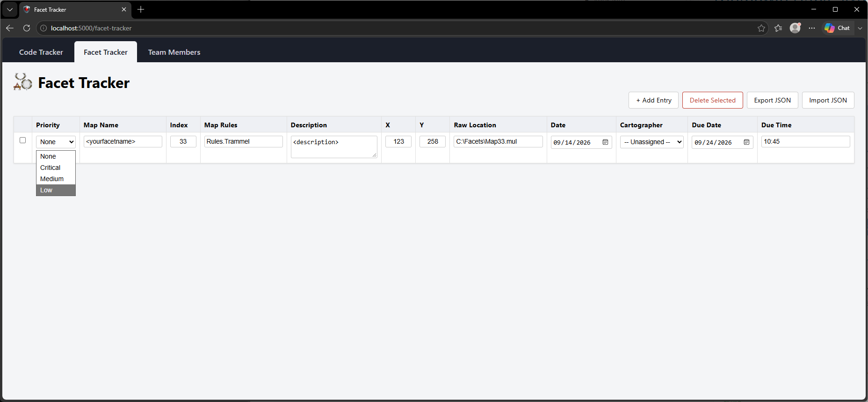The image size is (868, 402).
Task: Maximize the browser window
Action: point(835,9)
